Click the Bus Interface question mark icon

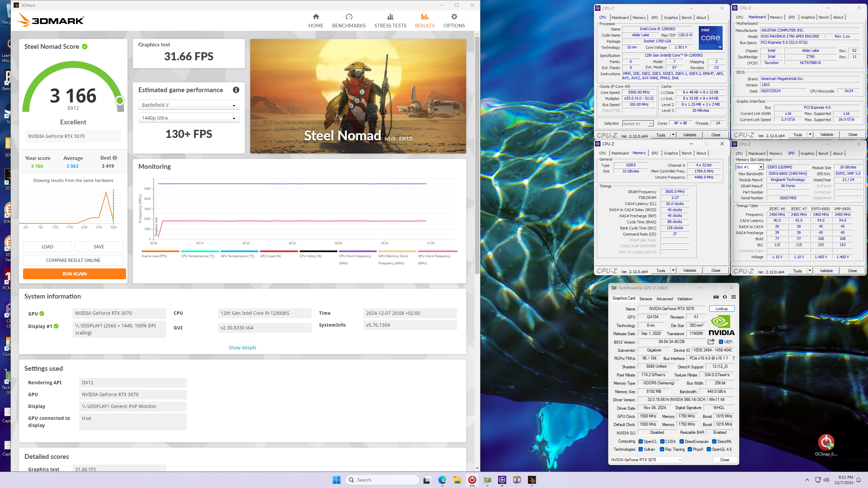click(x=733, y=358)
